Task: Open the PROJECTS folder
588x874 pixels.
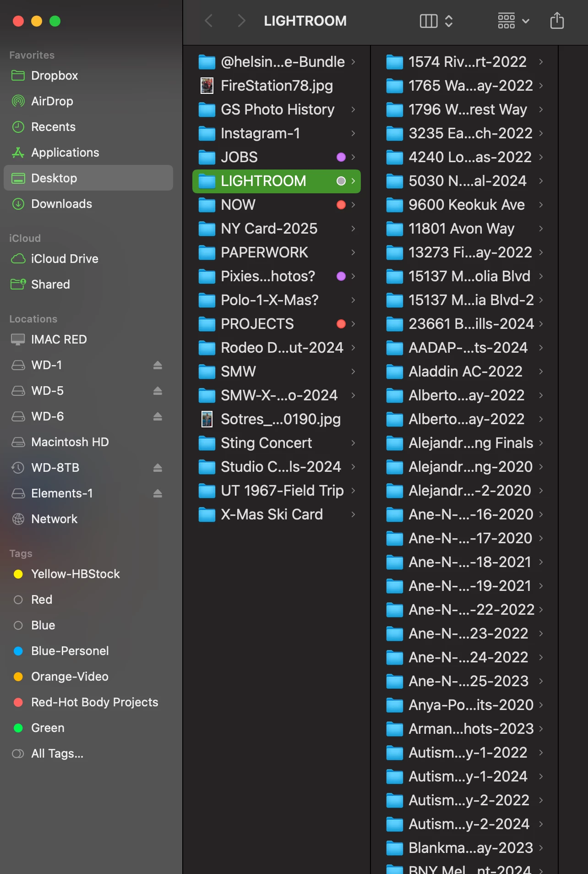Action: 277,324
